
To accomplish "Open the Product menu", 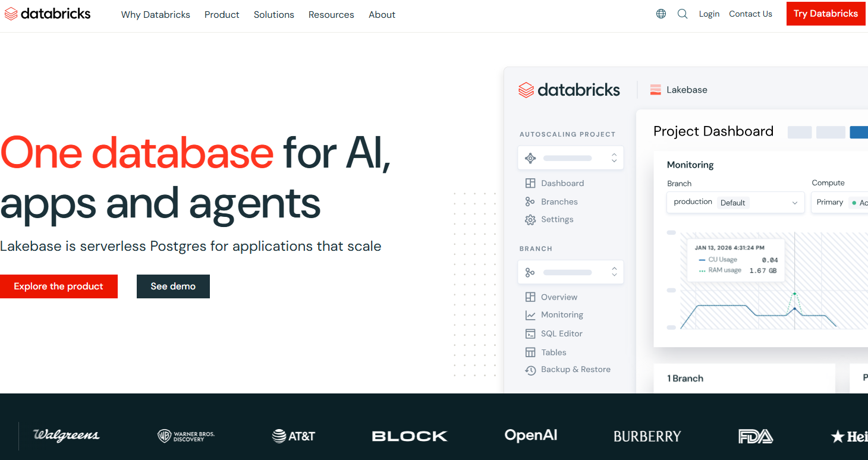I will tap(222, 14).
